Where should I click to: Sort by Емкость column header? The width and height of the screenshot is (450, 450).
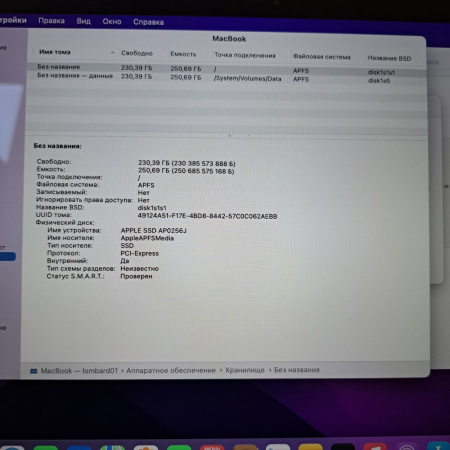coord(183,54)
